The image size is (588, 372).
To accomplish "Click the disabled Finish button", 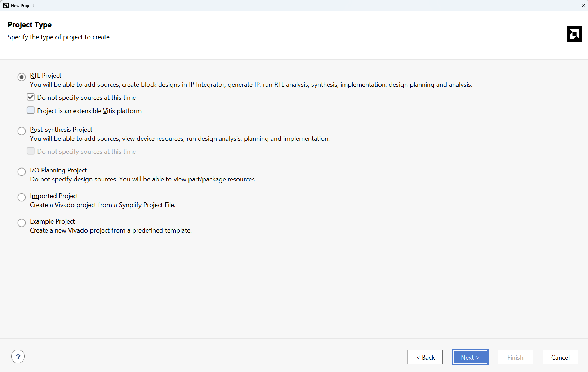I will point(515,357).
